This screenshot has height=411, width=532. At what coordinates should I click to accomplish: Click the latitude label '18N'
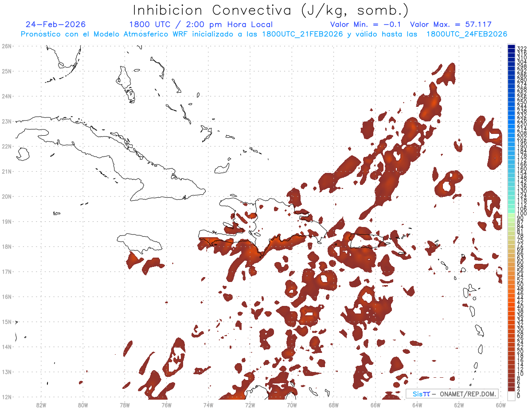pos(7,247)
